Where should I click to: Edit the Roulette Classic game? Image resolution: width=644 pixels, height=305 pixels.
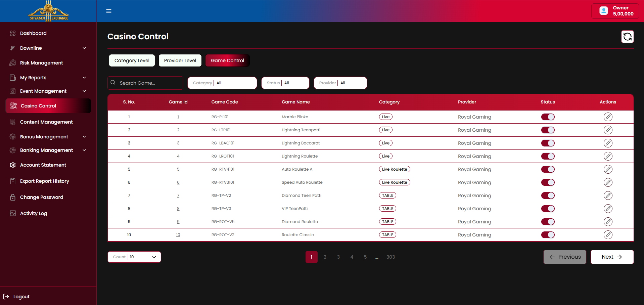click(608, 235)
